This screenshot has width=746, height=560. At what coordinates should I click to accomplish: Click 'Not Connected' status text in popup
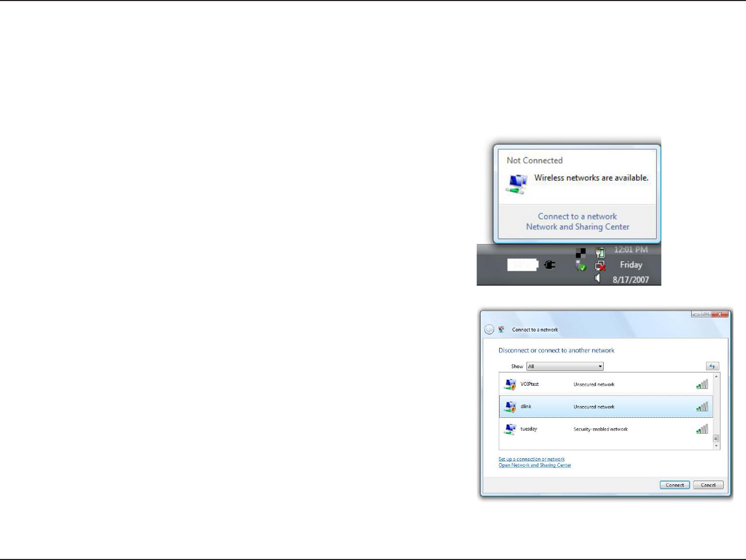pos(534,160)
